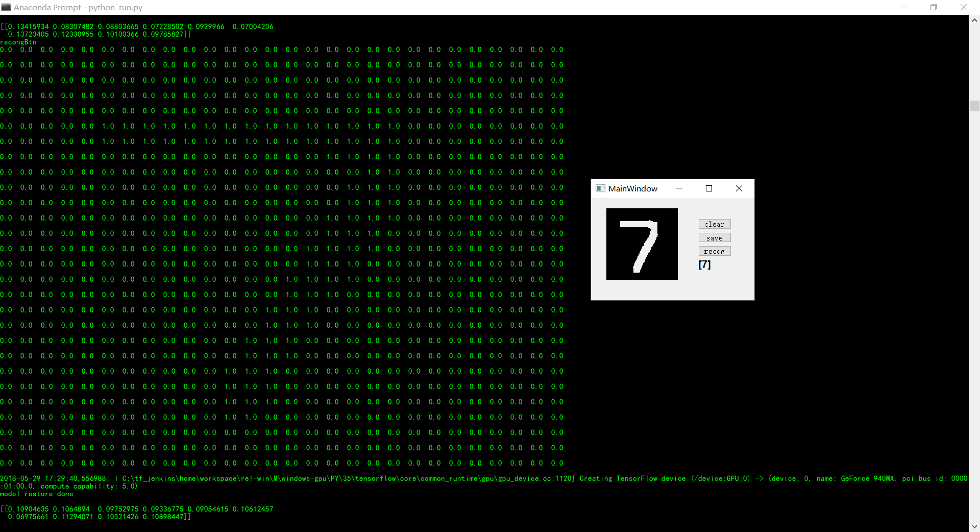Click the 'recongBtn' console output line
Viewport: 980px width, 532px height.
18,42
